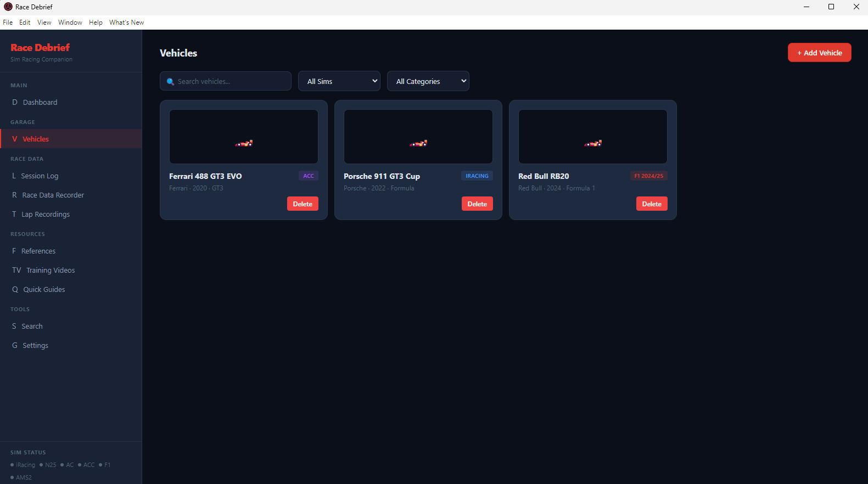Viewport: 868px width, 484px height.
Task: Select the Ferrari 488 GT3 EVO title
Action: [x=205, y=176]
